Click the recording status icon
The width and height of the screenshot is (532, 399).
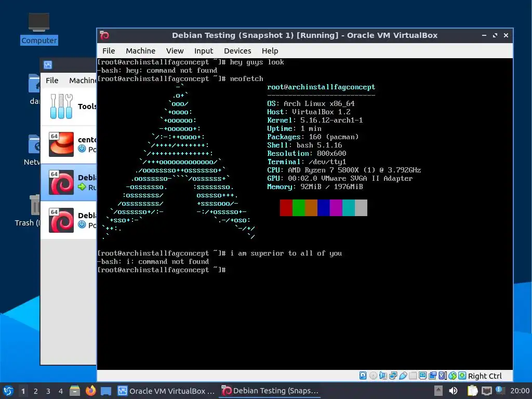point(433,376)
